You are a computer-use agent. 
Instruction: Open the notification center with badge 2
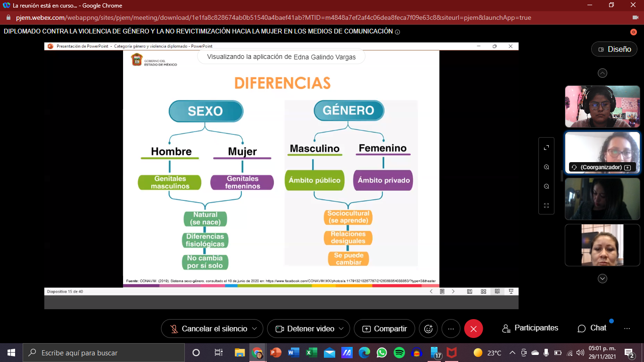(629, 353)
